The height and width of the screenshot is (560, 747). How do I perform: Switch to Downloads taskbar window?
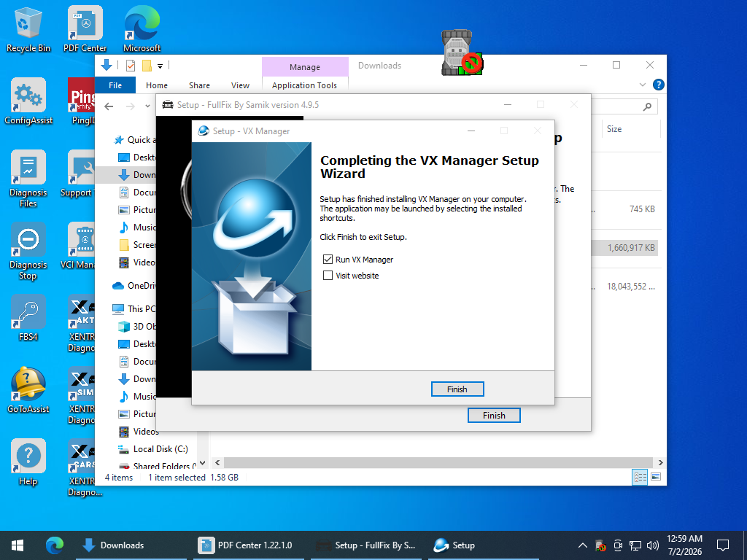point(131,545)
